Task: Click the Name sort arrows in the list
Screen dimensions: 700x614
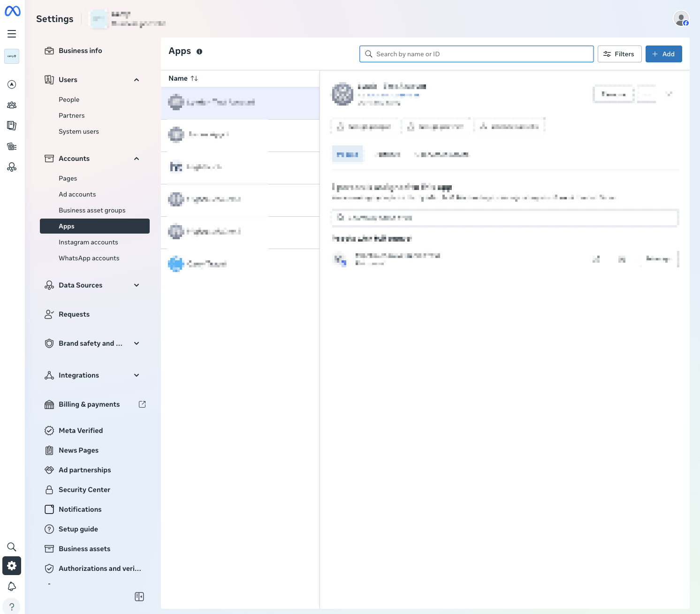Action: click(x=195, y=78)
